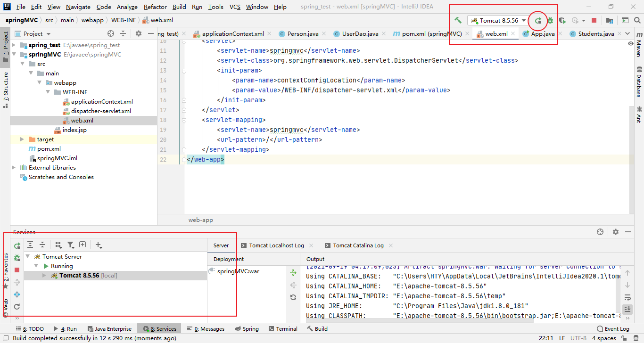Open the Refactor menu
644x343 pixels.
click(155, 7)
